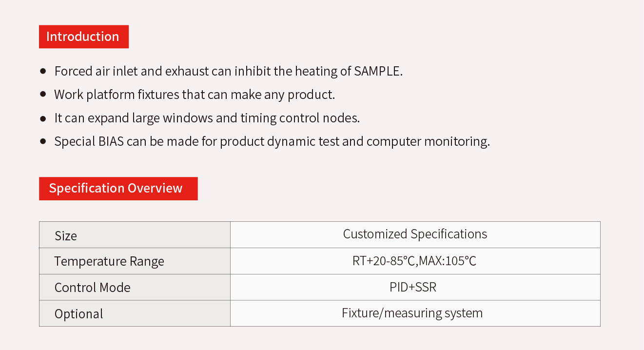This screenshot has width=644, height=350.
Task: Click the bullet dot before "Forced air inlet"
Action: point(43,71)
